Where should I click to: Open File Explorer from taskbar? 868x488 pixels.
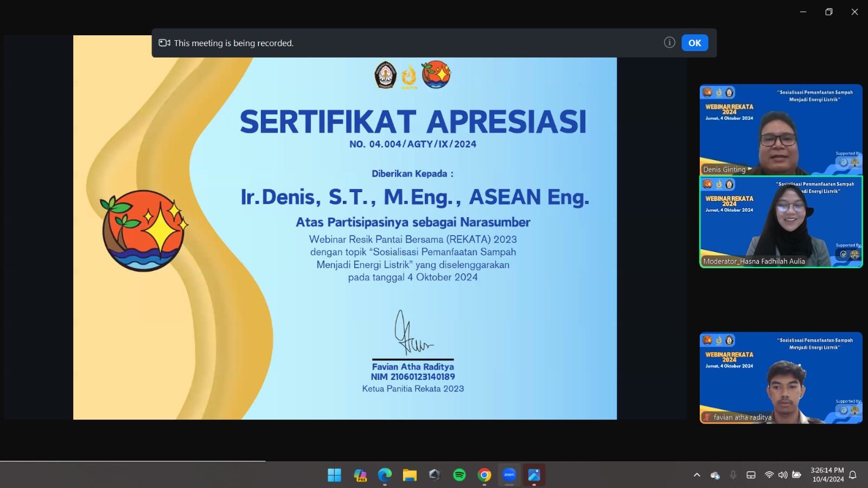point(410,476)
